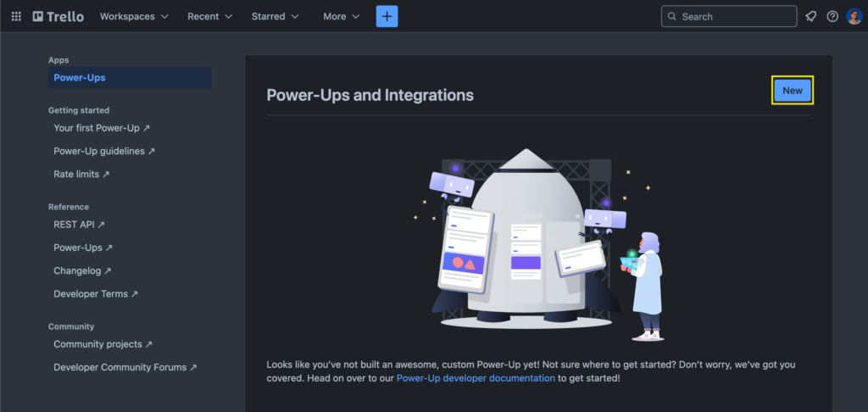This screenshot has height=412, width=868.
Task: Click the Apps section label
Action: pos(58,60)
